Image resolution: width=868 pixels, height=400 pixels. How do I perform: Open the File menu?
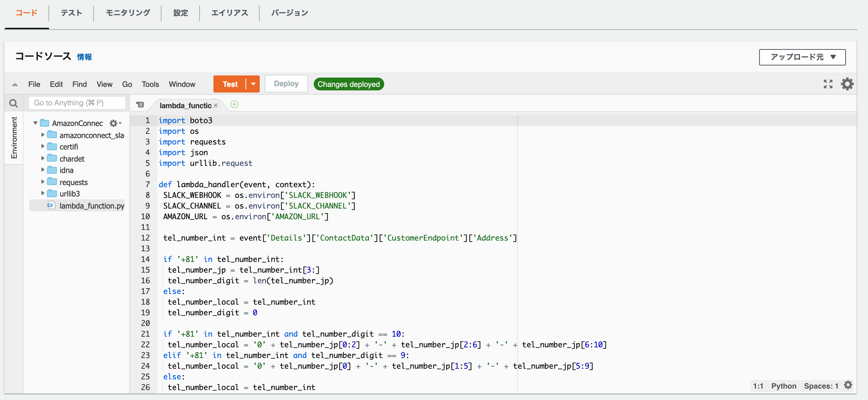coord(34,84)
